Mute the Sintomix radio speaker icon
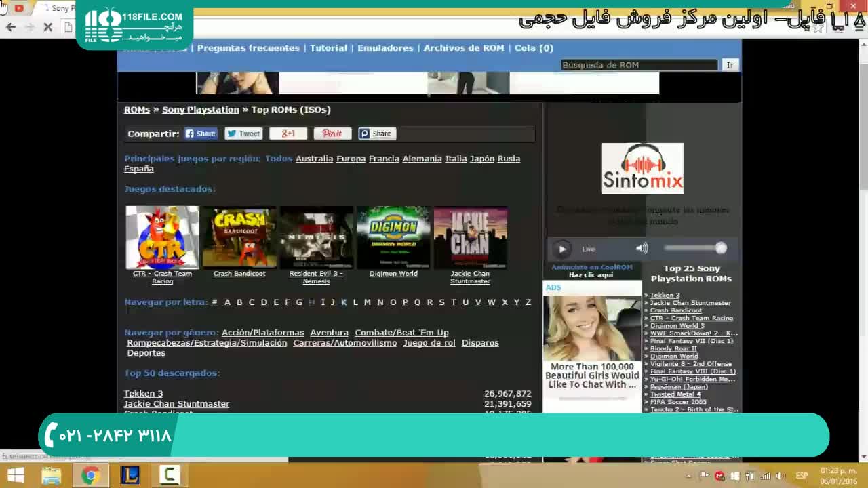Image resolution: width=868 pixels, height=488 pixels. pos(642,248)
